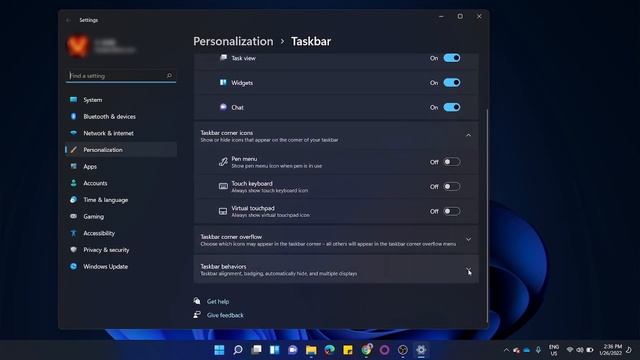Enable the Pen menu toggle

(x=451, y=162)
